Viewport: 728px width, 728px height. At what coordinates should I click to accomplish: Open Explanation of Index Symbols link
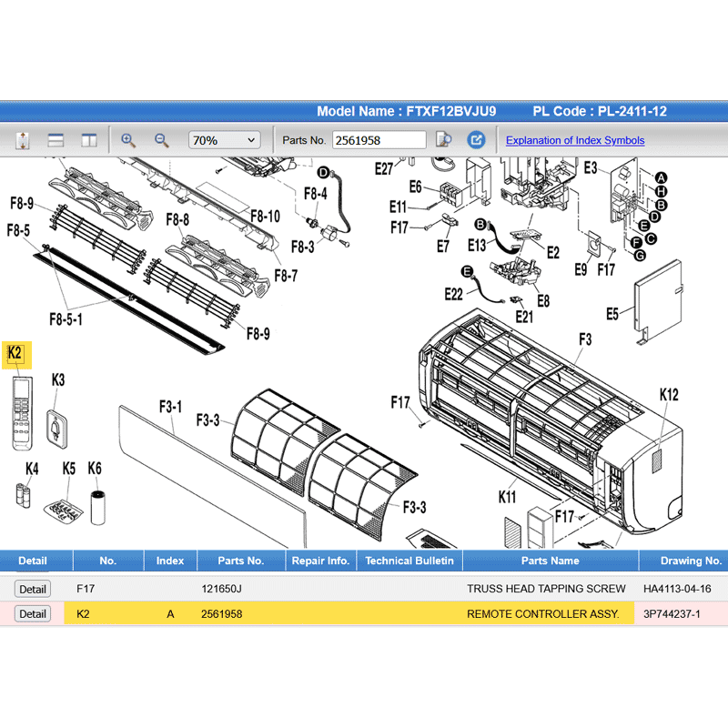click(x=575, y=140)
